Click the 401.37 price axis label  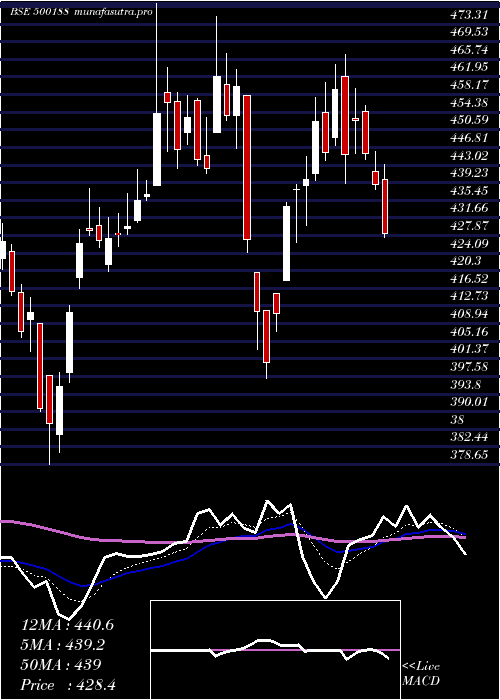tap(467, 350)
